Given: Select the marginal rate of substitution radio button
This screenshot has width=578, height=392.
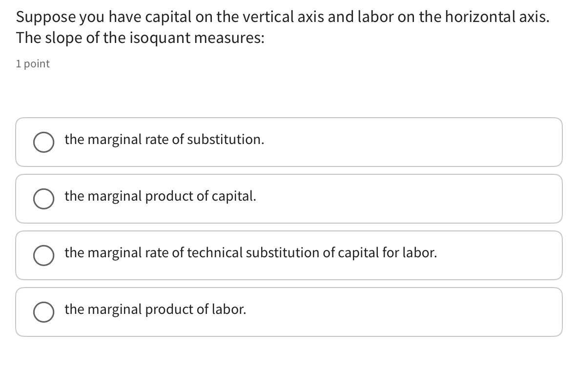Looking at the screenshot, I should point(43,142).
